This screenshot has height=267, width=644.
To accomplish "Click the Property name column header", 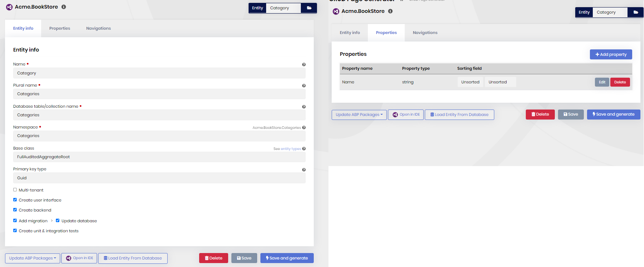I will (357, 68).
